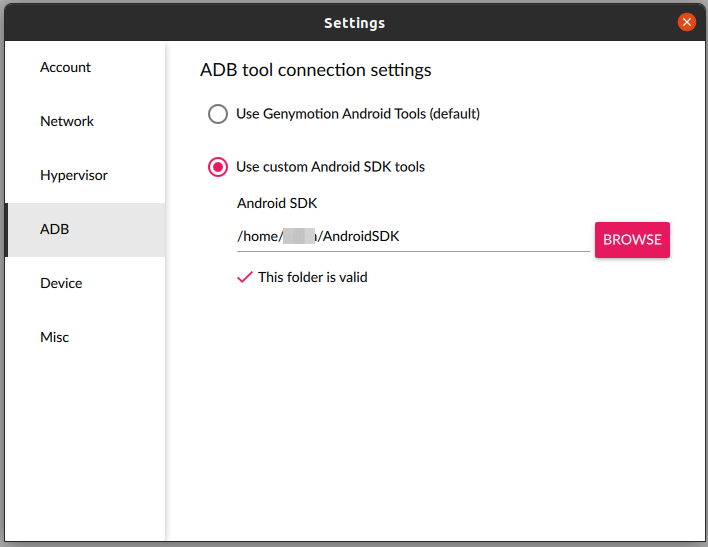Select the ADB tab in sidebar
This screenshot has width=708, height=547.
click(55, 230)
